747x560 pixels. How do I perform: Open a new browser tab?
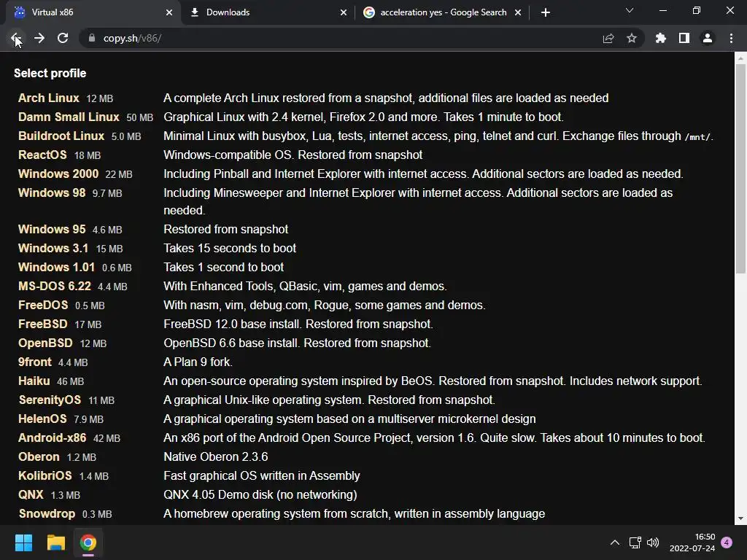click(546, 12)
